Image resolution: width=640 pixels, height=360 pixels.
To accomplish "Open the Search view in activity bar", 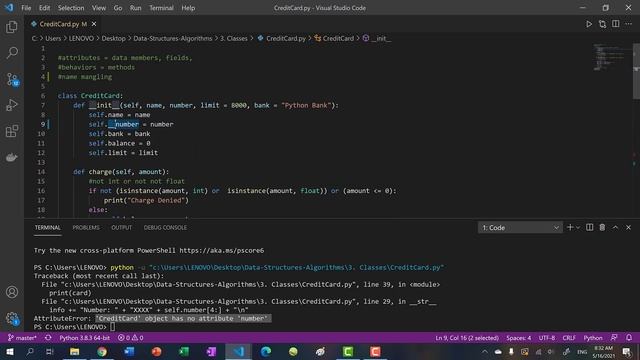I will tap(12, 53).
